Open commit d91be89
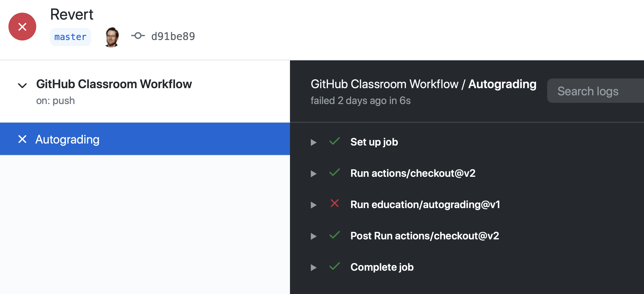The image size is (644, 294). pyautogui.click(x=173, y=37)
